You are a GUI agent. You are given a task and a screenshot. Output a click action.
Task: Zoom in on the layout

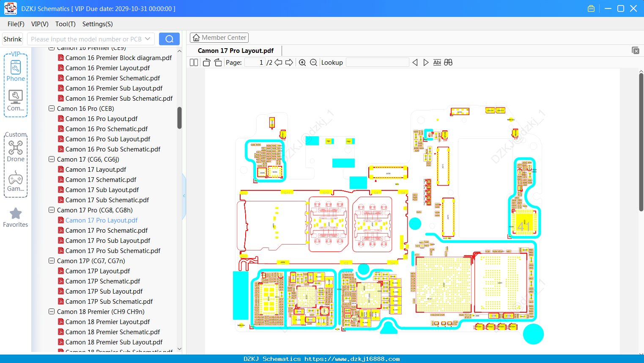(x=302, y=63)
